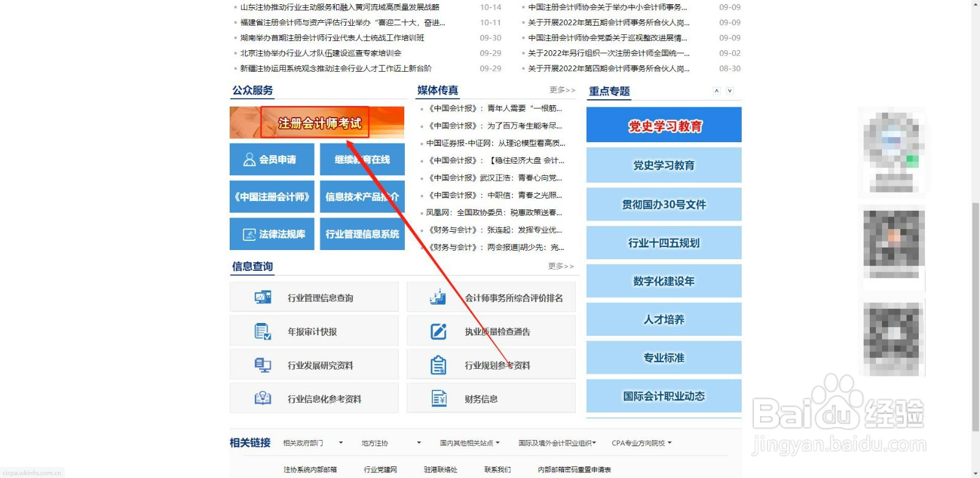980x478 pixels.
Task: Open 行业信息化参考资料 link
Action: 325,399
